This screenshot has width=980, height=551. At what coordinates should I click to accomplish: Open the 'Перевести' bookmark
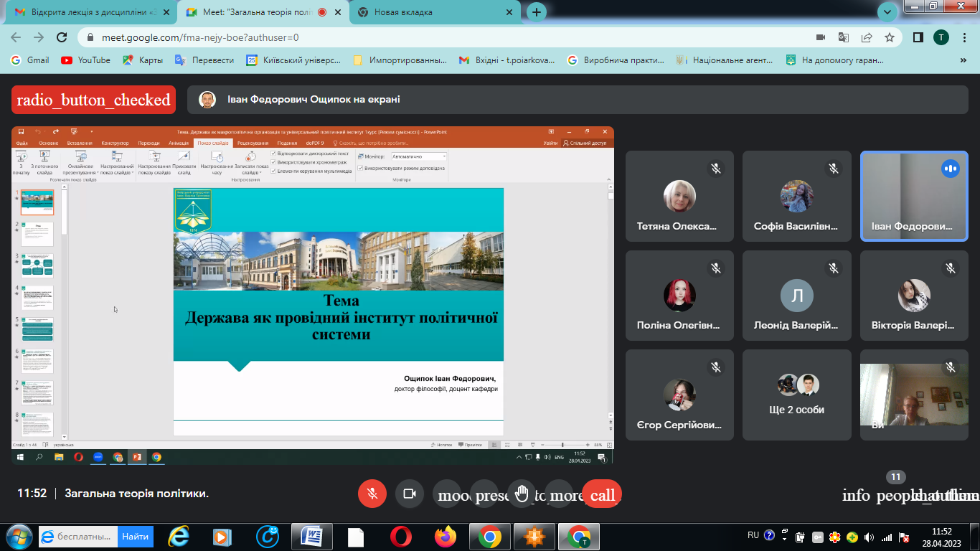coord(205,60)
